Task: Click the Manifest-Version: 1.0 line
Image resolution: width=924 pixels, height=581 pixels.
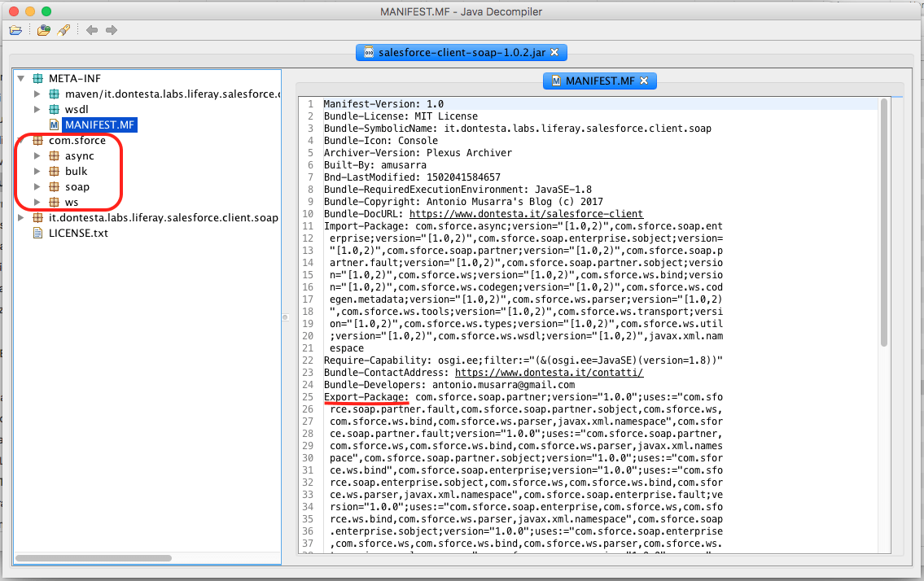Action: 383,103
